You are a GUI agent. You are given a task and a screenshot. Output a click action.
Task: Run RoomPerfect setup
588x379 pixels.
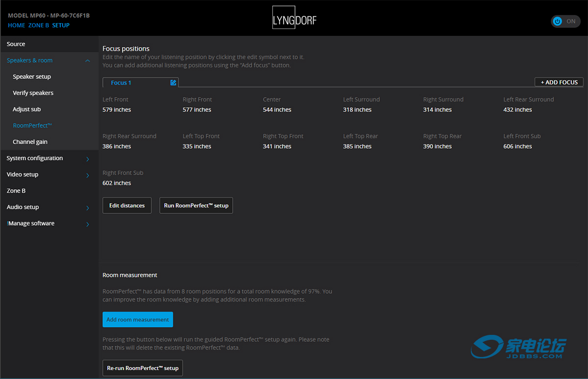(x=196, y=205)
